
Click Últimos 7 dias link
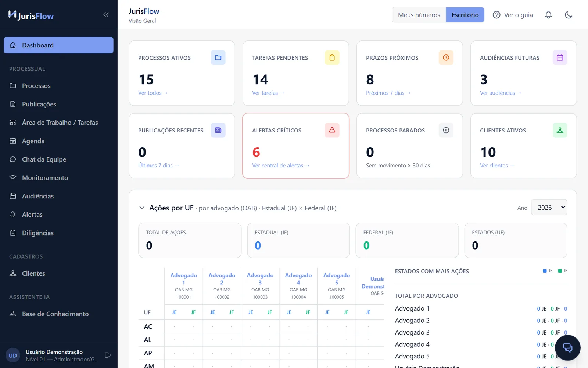[158, 166]
